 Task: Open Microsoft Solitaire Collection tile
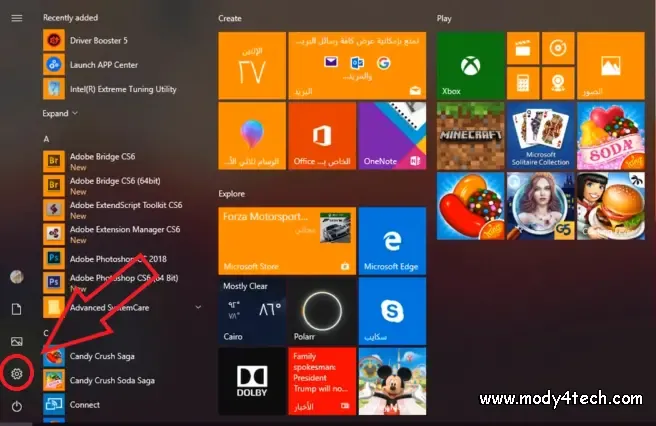541,136
